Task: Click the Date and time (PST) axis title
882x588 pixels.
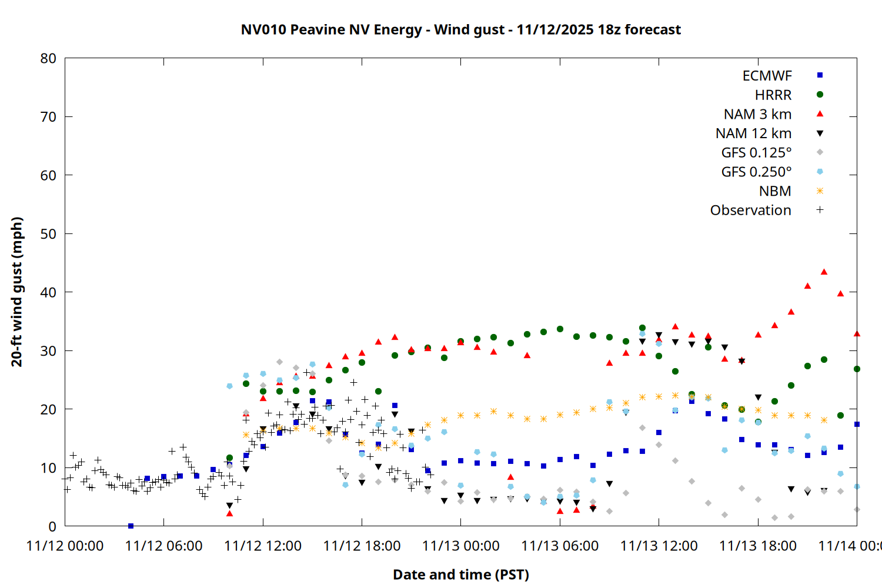Action: pos(460,574)
